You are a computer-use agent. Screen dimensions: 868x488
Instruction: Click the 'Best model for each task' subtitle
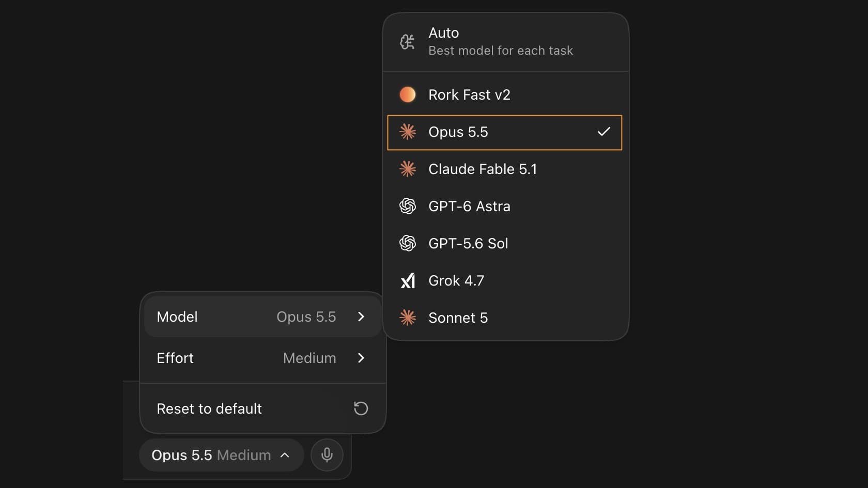pyautogui.click(x=501, y=51)
